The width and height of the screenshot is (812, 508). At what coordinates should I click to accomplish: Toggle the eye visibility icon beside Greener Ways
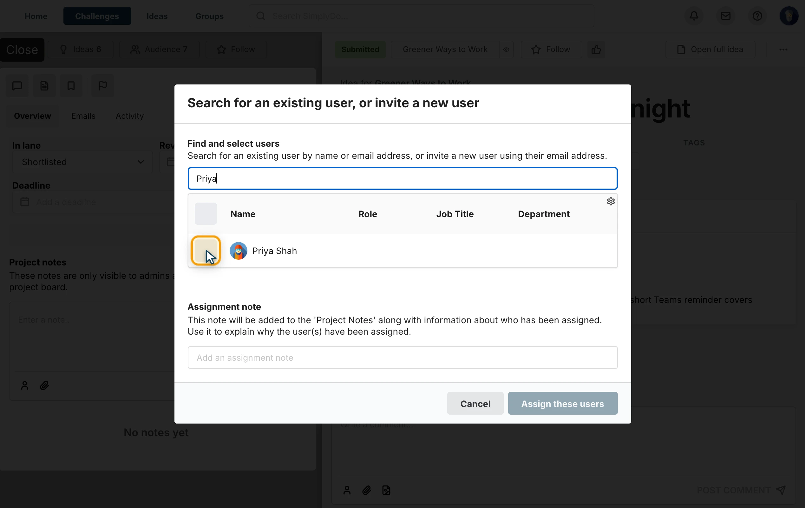coord(506,50)
